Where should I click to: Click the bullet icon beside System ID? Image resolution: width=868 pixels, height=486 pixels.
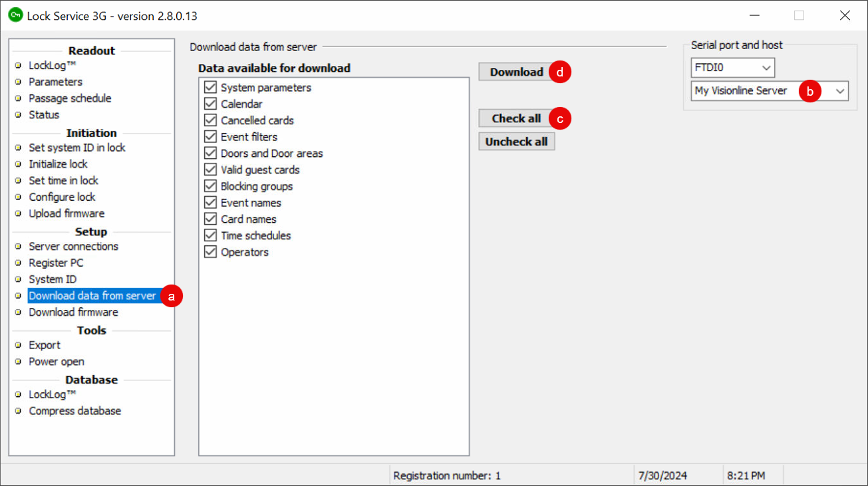(x=18, y=279)
